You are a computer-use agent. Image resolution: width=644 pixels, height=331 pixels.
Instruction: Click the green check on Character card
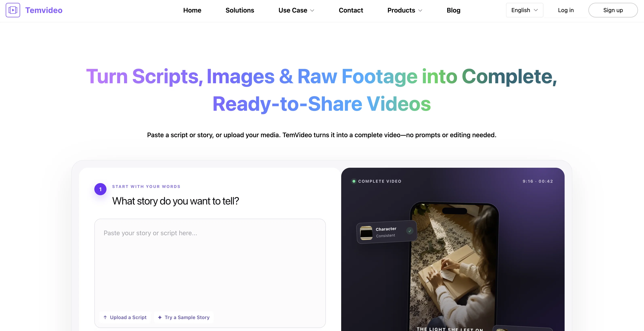coord(410,231)
